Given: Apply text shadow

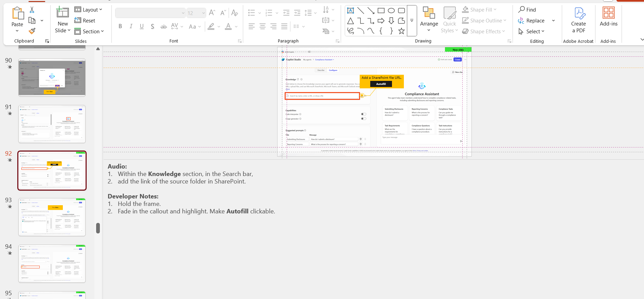Looking at the screenshot, I should coord(153,26).
